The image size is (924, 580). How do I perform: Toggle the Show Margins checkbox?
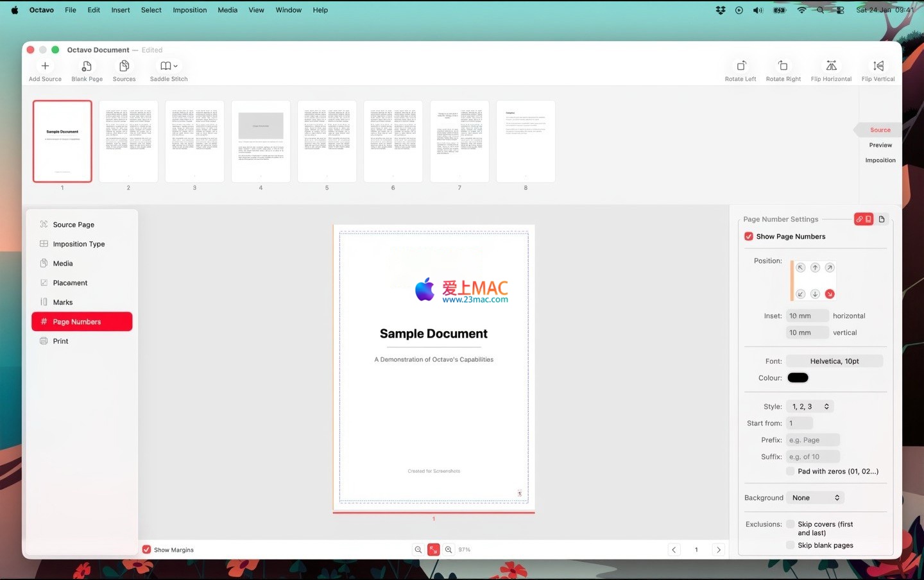click(147, 550)
